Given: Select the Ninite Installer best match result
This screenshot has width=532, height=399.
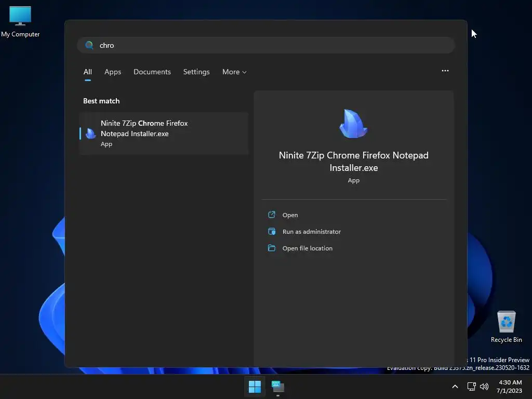Looking at the screenshot, I should click(x=164, y=134).
